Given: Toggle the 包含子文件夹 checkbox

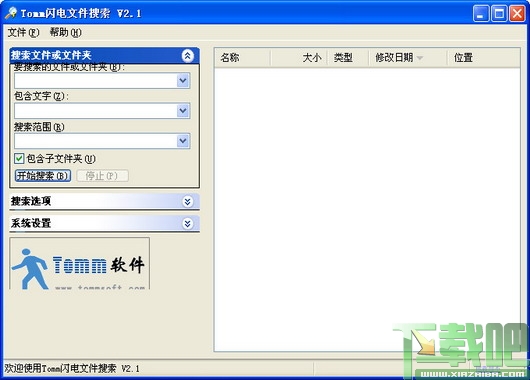Looking at the screenshot, I should (x=19, y=158).
